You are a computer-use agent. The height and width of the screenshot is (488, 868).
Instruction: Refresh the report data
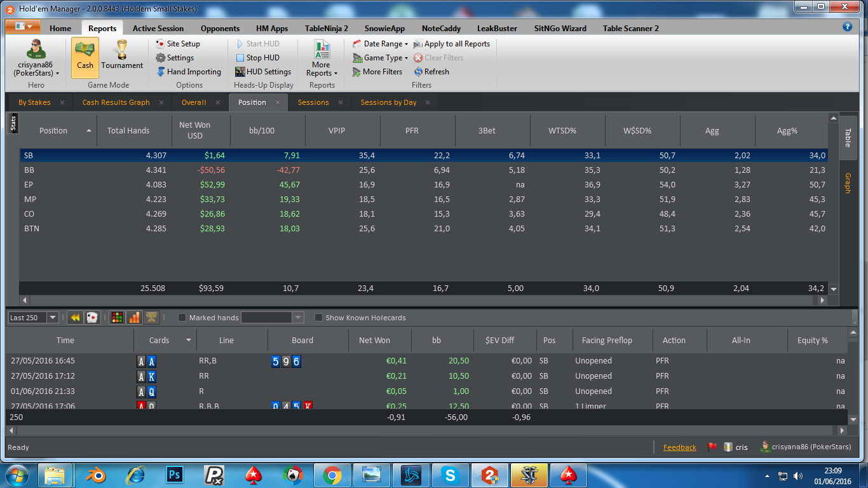point(431,72)
